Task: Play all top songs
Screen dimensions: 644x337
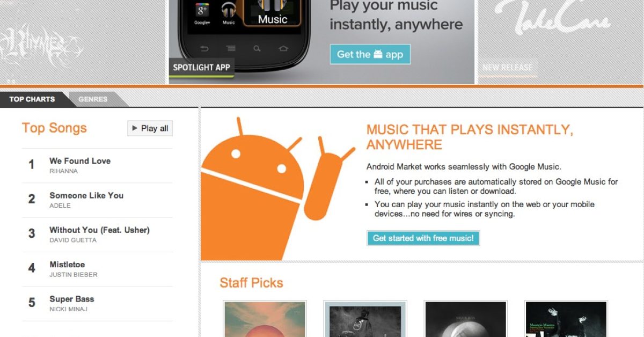Action: pyautogui.click(x=150, y=128)
